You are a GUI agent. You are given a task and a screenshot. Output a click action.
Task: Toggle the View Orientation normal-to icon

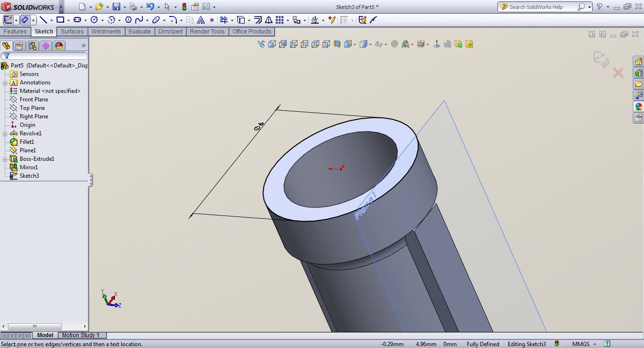[x=436, y=44]
